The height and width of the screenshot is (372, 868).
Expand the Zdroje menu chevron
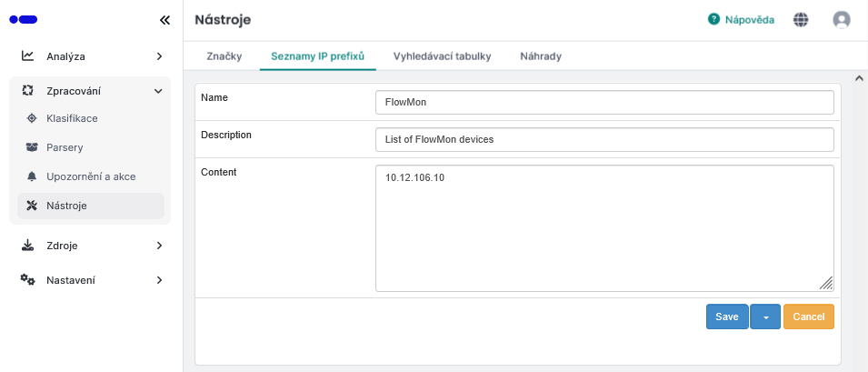point(159,246)
